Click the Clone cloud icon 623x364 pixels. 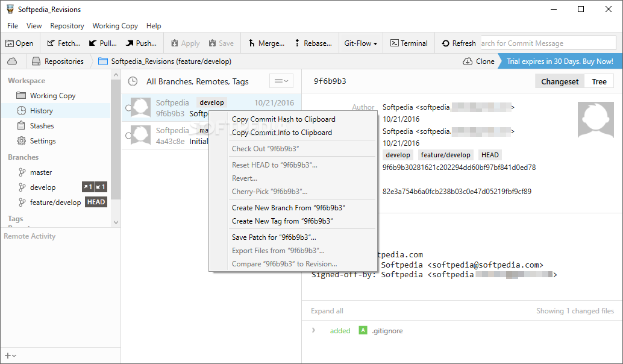click(x=468, y=61)
